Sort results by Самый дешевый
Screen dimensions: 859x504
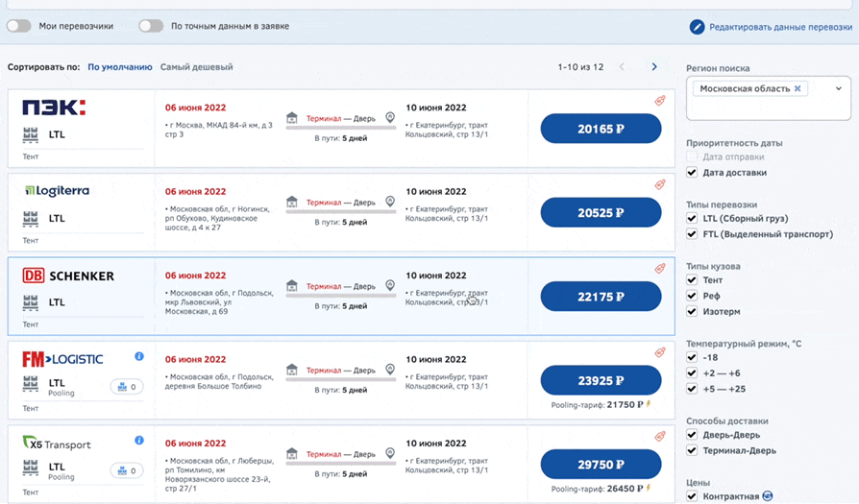click(196, 67)
